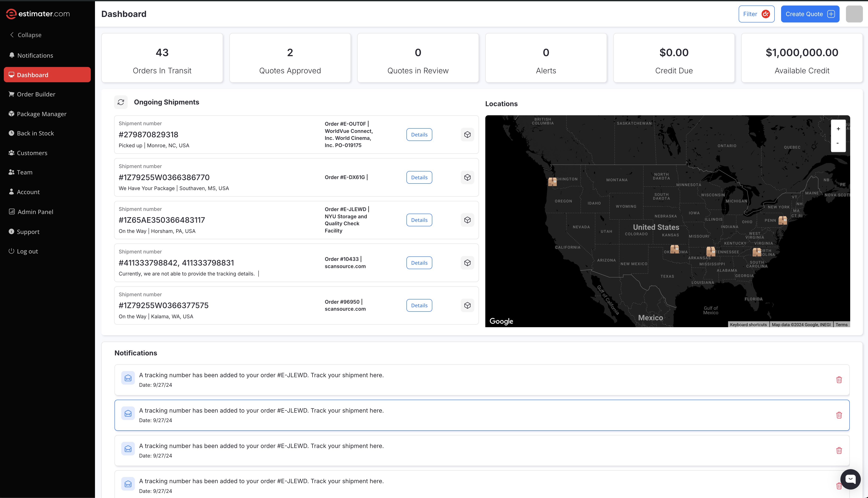This screenshot has width=868, height=498.
Task: Click package icon for order #10433
Action: (x=467, y=263)
